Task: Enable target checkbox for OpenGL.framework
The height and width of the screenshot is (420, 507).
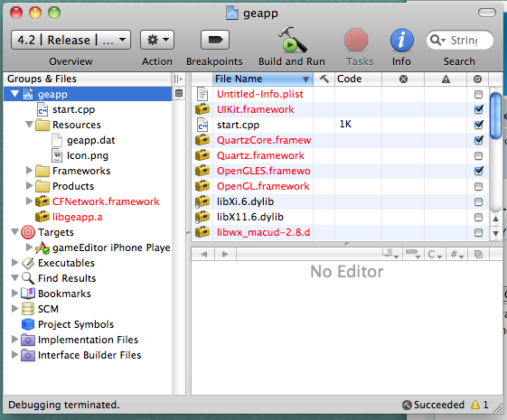Action: click(x=478, y=186)
